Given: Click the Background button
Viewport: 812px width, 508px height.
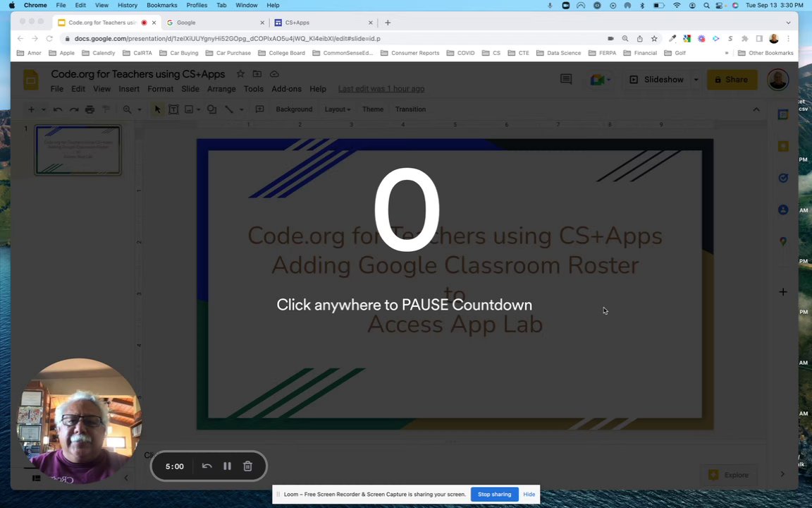Looking at the screenshot, I should pyautogui.click(x=294, y=109).
